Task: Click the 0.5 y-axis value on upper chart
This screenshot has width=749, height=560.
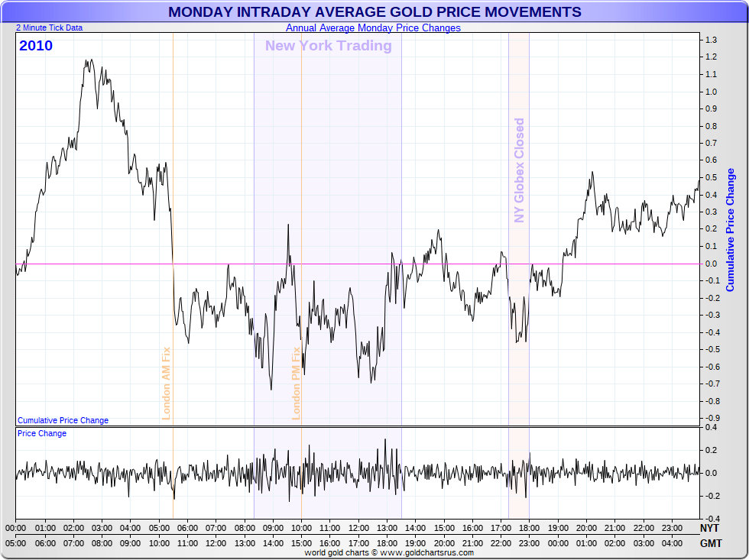Action: pyautogui.click(x=711, y=177)
